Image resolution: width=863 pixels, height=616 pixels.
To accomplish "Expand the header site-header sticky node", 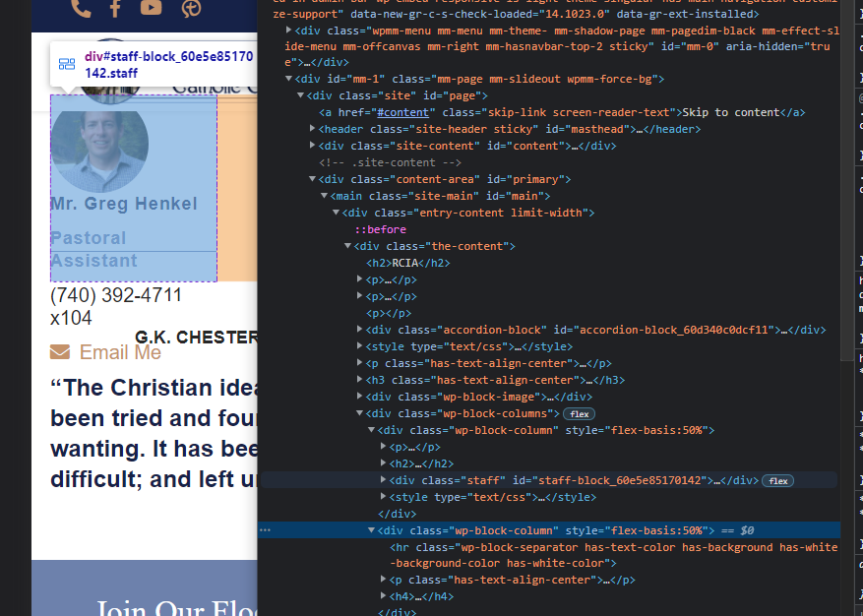I will tap(313, 129).
